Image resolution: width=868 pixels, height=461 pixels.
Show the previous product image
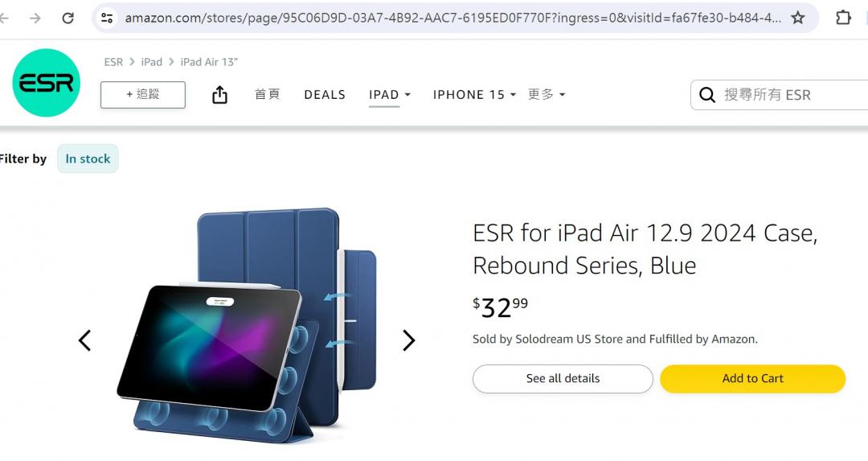tap(84, 340)
